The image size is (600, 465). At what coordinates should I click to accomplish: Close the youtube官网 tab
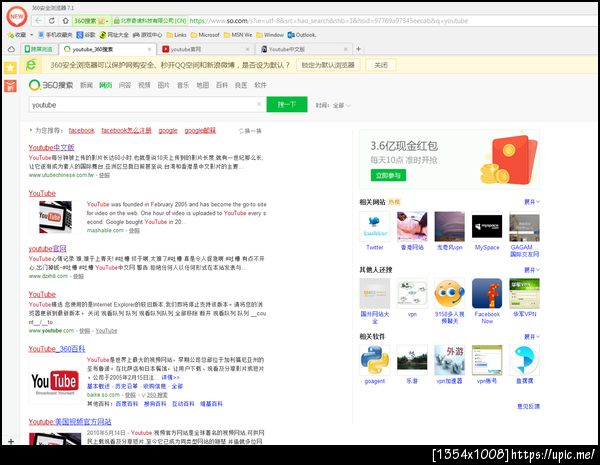pos(248,49)
